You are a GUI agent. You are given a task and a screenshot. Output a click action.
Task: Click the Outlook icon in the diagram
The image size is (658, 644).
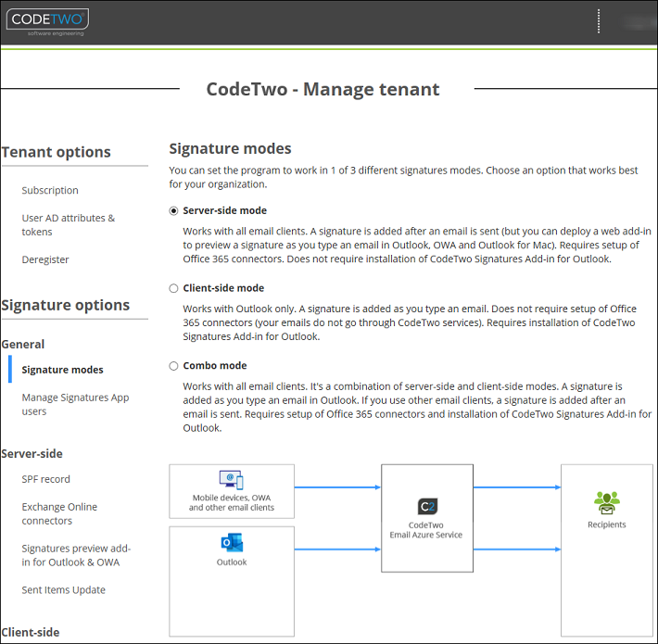[232, 543]
